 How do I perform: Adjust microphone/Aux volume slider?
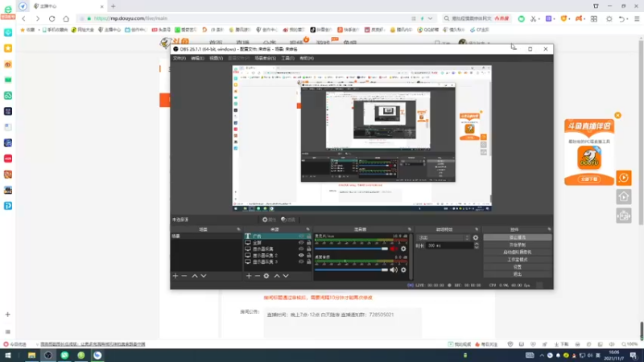pos(351,249)
